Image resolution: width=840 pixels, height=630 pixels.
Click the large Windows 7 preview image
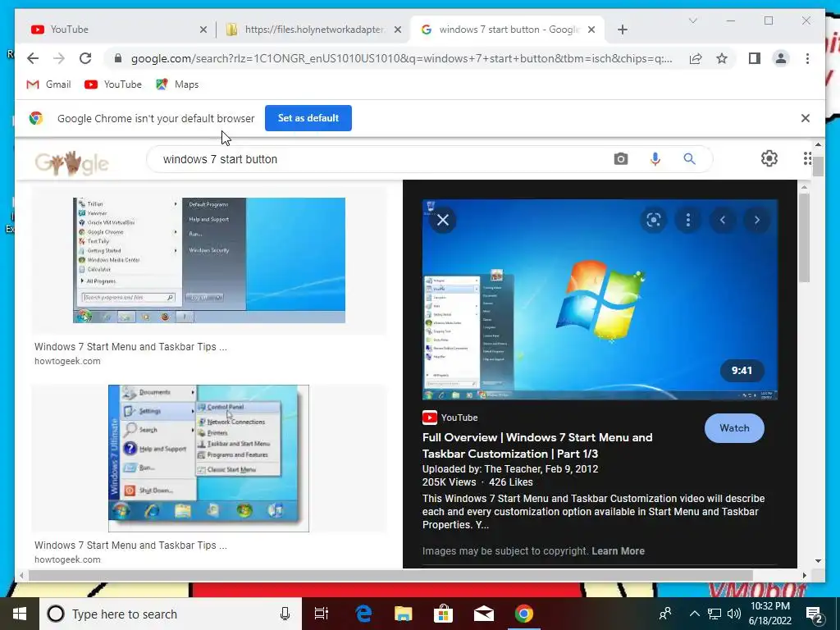pyautogui.click(x=600, y=300)
